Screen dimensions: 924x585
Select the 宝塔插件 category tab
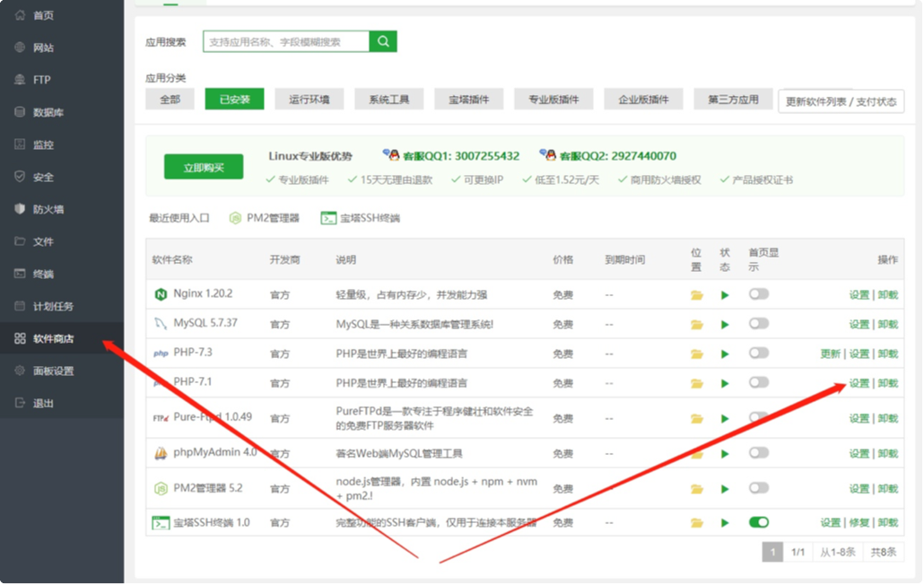[468, 99]
